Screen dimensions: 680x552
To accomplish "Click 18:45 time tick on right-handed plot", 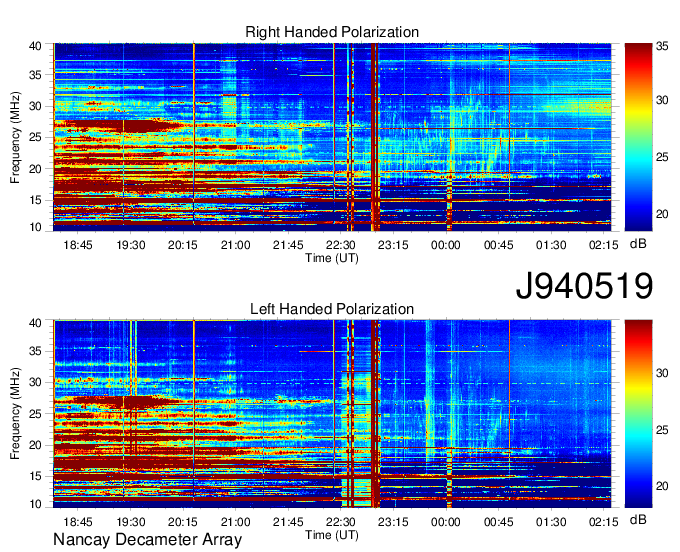I will [78, 245].
